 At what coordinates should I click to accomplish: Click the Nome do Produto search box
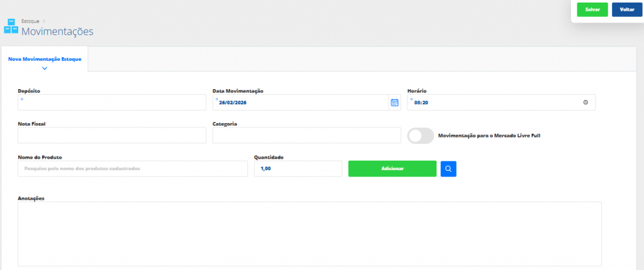pyautogui.click(x=133, y=169)
